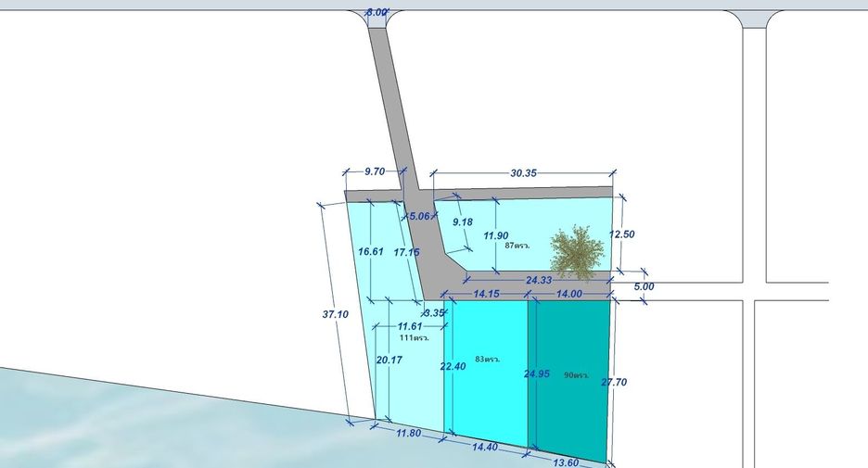
Task: Select the 5.06 road width label
Action: coord(419,216)
